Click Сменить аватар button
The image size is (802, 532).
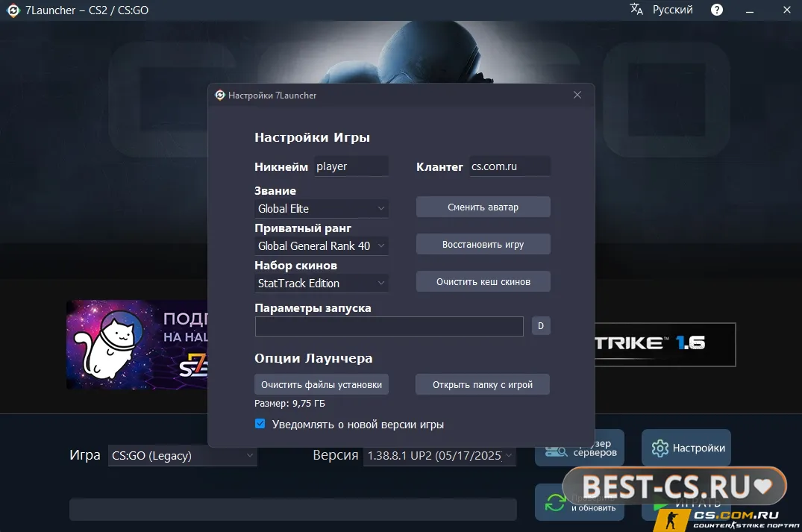pos(483,207)
